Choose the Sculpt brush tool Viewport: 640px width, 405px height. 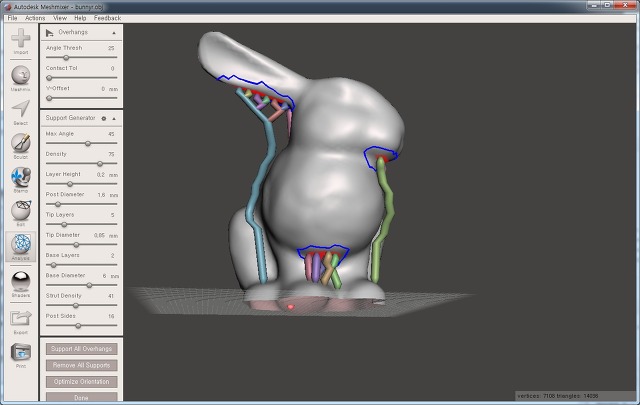click(20, 142)
